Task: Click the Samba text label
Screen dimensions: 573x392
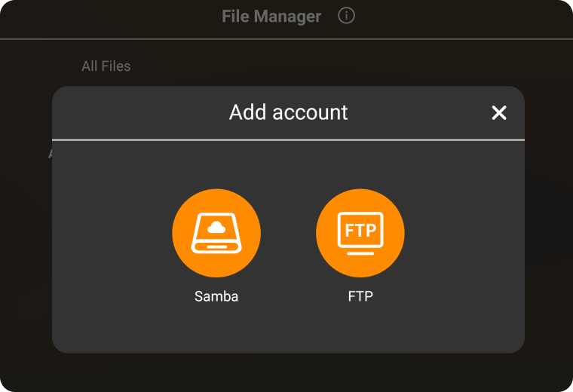Action: (216, 296)
